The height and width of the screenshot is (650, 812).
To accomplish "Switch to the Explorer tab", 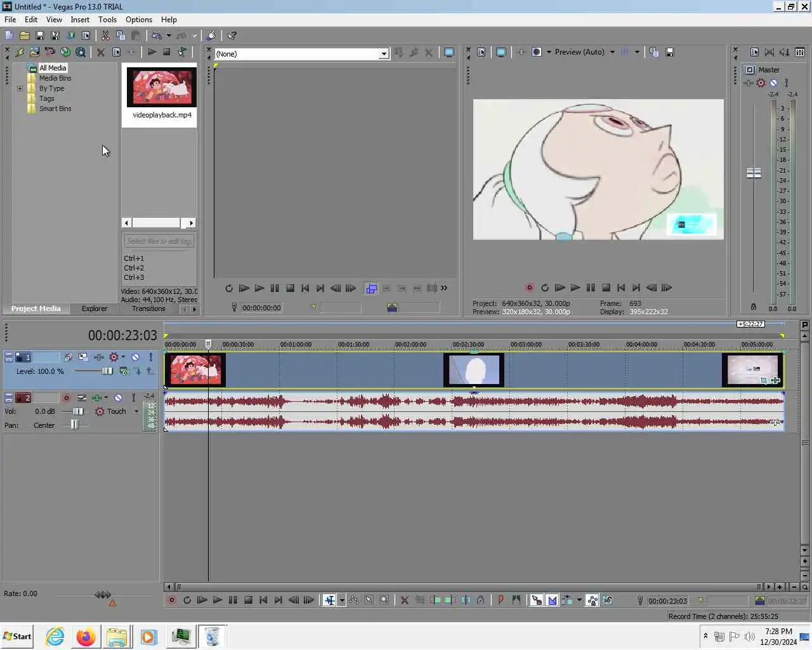I will coord(95,308).
